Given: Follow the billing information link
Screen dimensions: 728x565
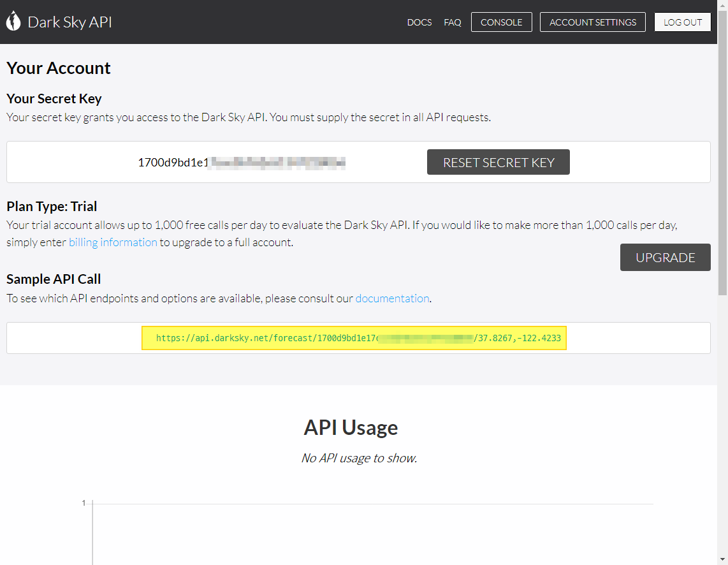Looking at the screenshot, I should click(113, 242).
